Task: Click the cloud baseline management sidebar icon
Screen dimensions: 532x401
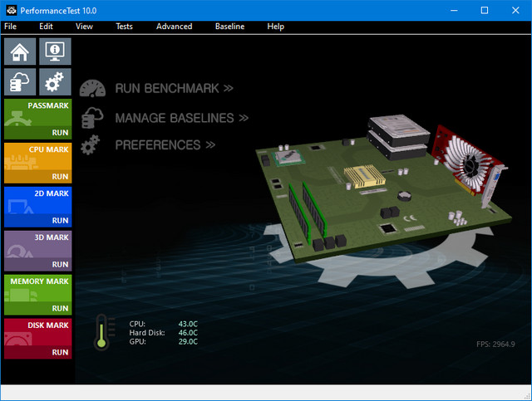Action: pyautogui.click(x=21, y=81)
